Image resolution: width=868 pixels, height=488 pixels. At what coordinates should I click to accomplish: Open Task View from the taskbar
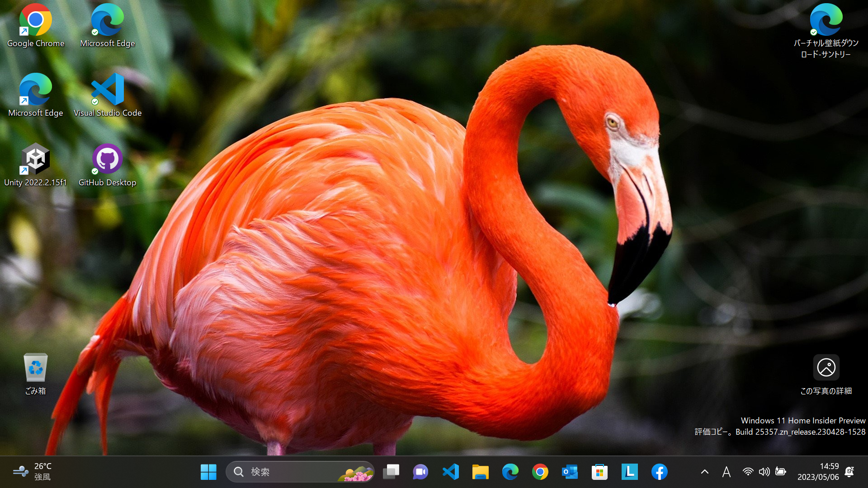click(391, 472)
